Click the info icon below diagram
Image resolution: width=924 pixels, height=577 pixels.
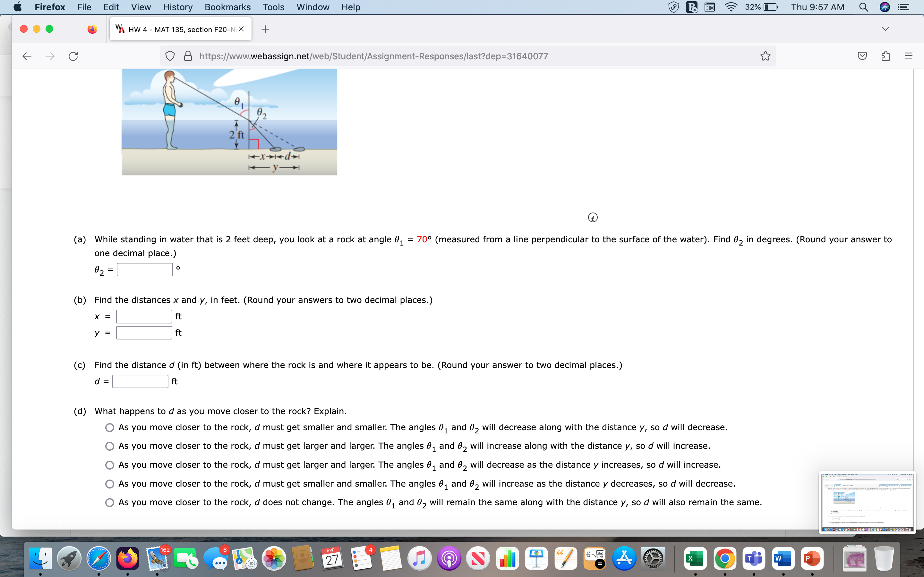click(593, 218)
